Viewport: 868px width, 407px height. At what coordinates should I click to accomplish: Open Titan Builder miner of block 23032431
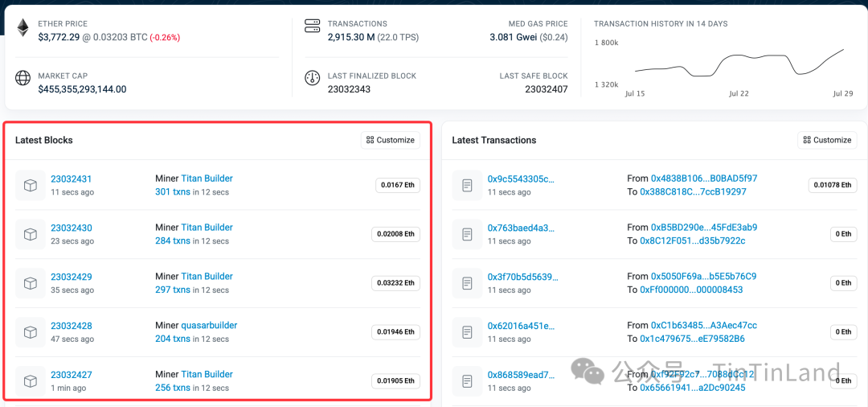coord(207,179)
